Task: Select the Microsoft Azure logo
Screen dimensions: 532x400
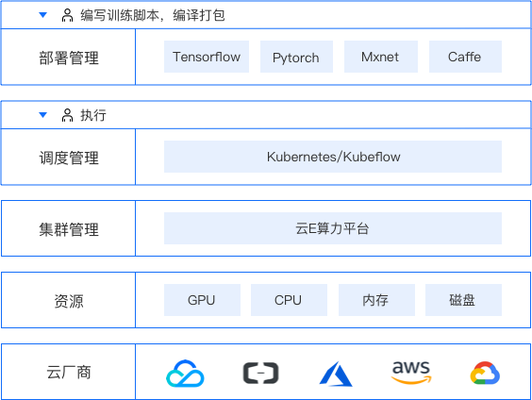Action: (336, 374)
